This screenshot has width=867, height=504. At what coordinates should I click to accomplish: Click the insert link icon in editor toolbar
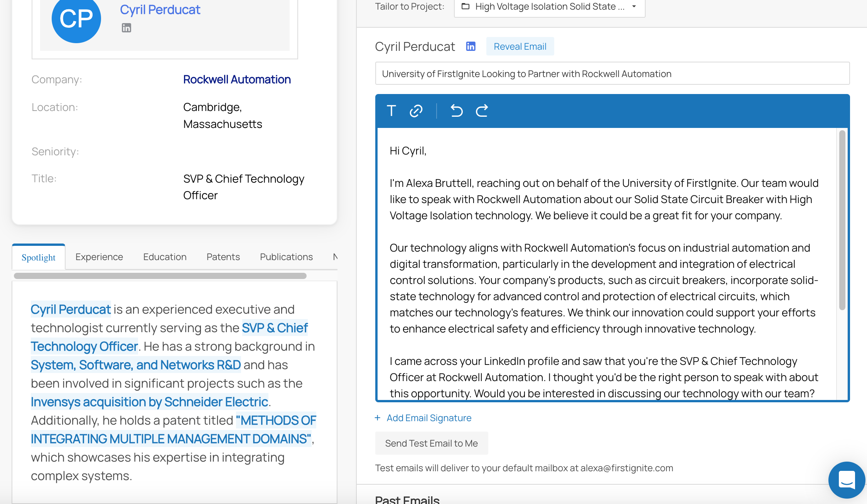click(416, 111)
